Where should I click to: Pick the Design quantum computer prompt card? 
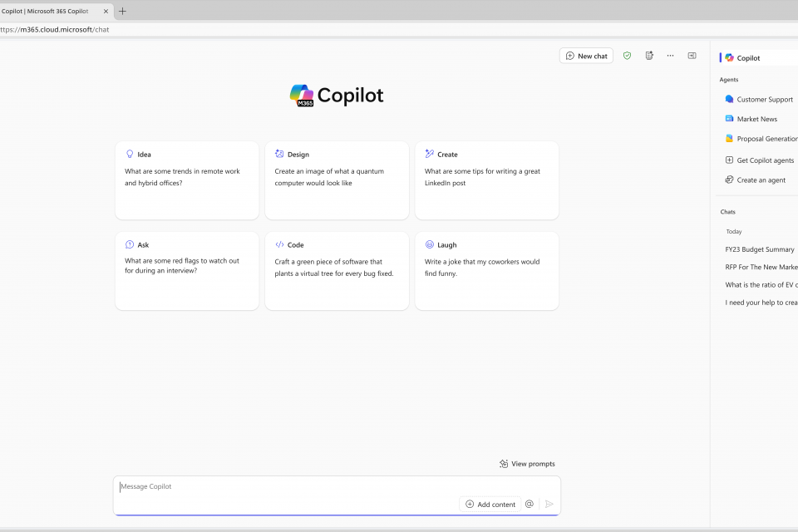pyautogui.click(x=337, y=180)
